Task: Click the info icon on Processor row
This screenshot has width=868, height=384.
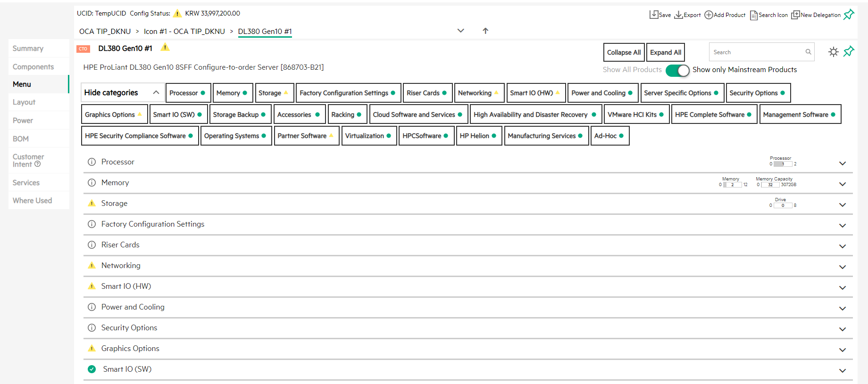Action: 92,162
